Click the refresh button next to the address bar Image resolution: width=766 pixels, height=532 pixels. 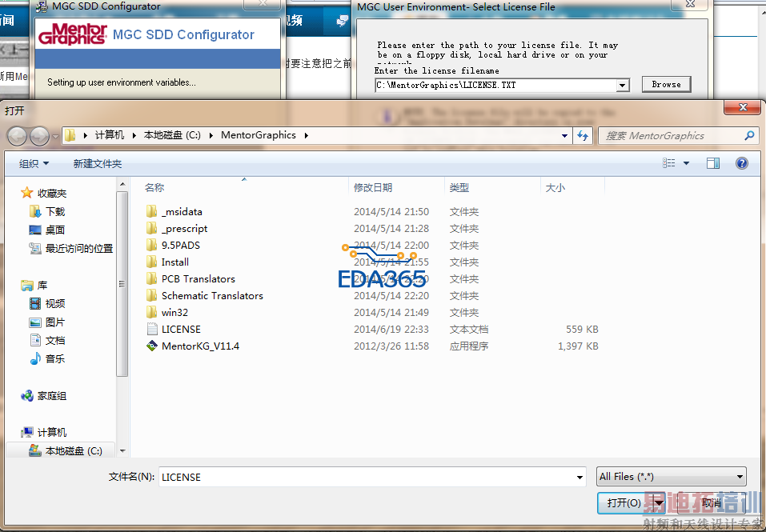pyautogui.click(x=583, y=136)
